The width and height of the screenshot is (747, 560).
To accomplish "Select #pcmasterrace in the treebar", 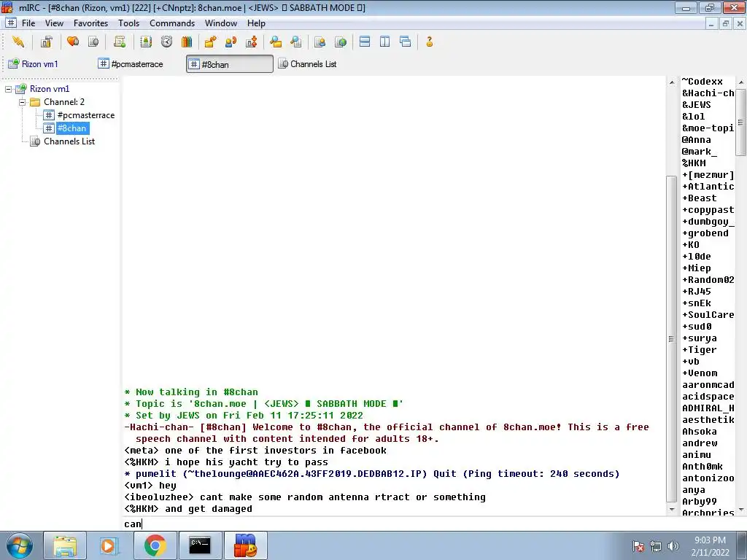I will pyautogui.click(x=86, y=115).
